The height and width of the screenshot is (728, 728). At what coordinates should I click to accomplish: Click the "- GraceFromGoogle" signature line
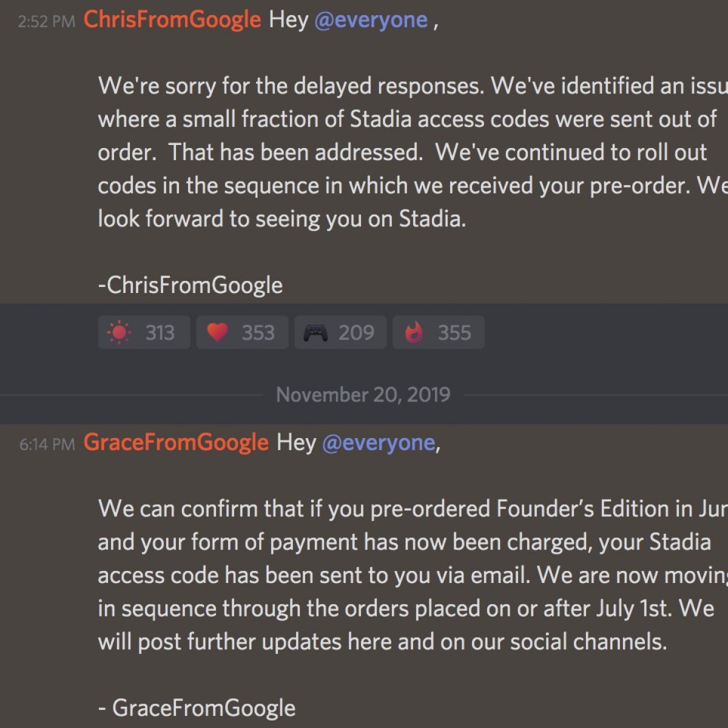click(197, 708)
